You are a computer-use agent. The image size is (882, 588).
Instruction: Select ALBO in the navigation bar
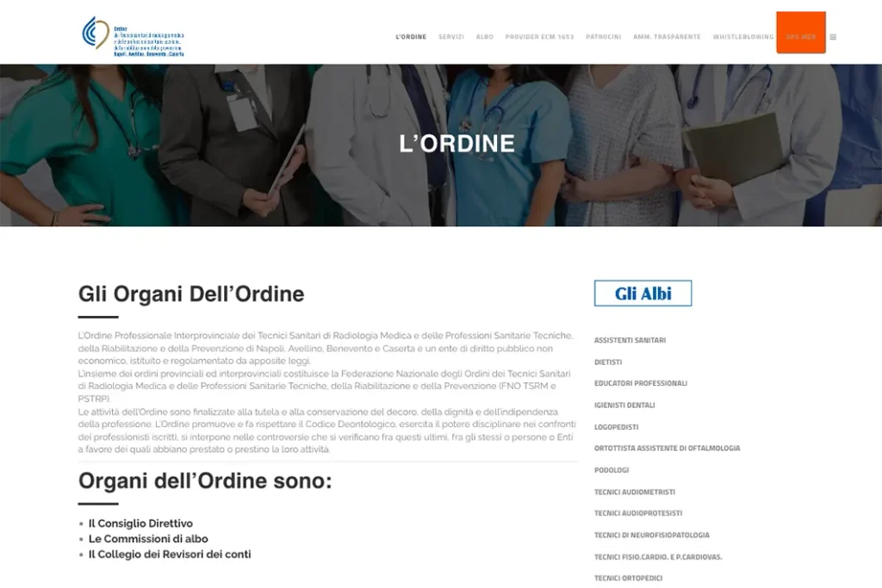tap(485, 37)
